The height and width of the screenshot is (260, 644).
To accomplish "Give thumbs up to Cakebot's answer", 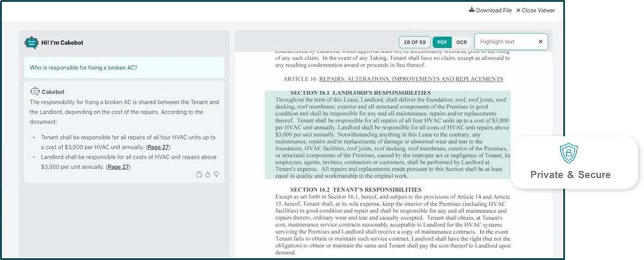I will [208, 174].
